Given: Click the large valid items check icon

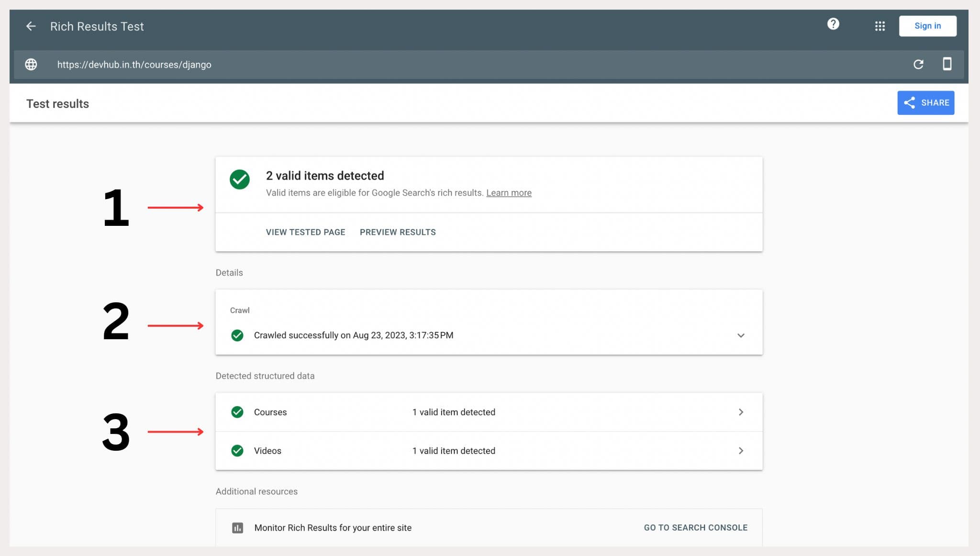Looking at the screenshot, I should (x=240, y=179).
